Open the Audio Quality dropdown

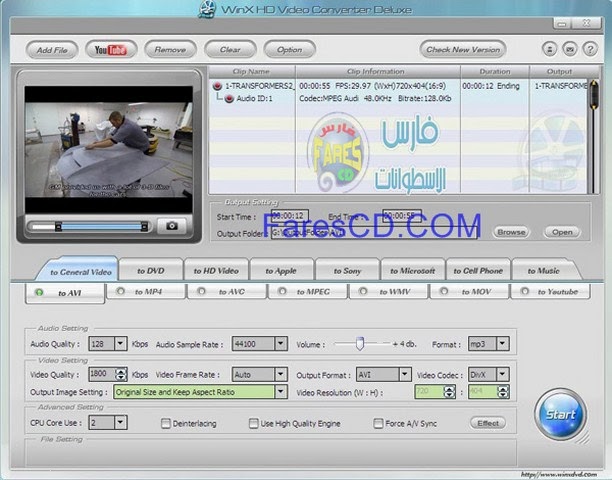(x=121, y=344)
